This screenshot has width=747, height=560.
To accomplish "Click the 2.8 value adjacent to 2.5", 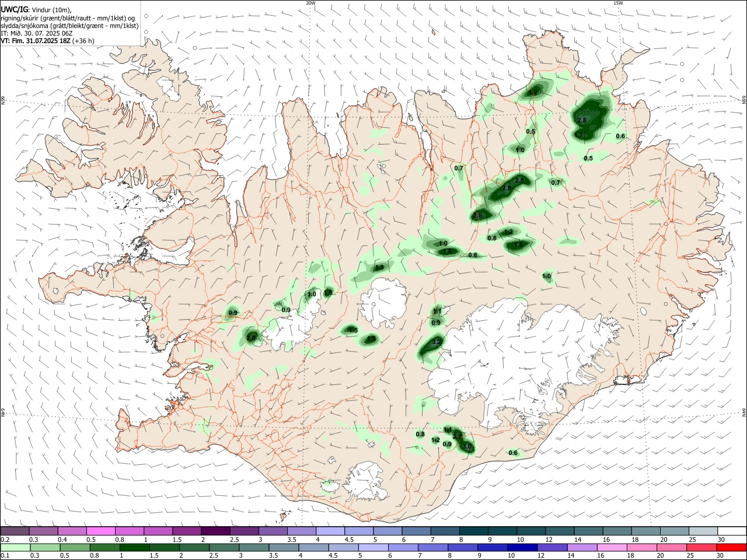I will click(507, 188).
